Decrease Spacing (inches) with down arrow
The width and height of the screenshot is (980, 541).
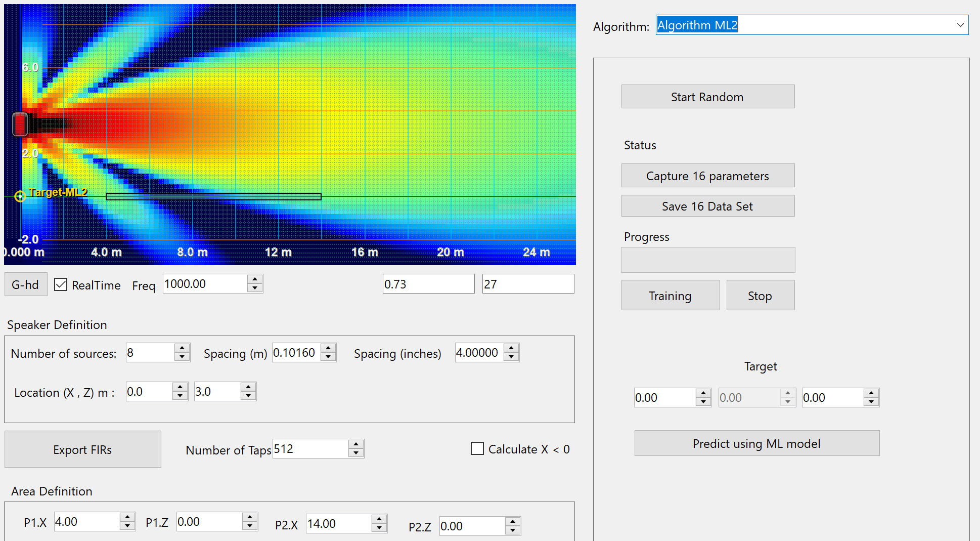[x=512, y=357]
